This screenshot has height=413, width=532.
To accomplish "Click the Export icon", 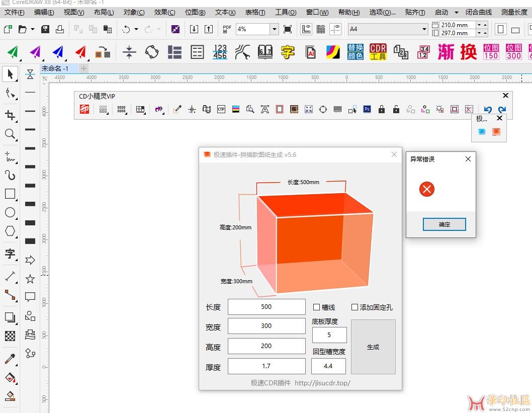I will (x=209, y=29).
